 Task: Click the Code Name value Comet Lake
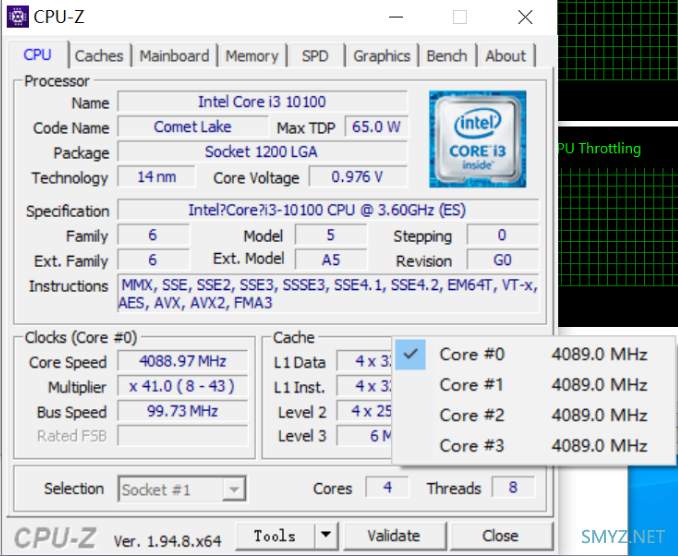tap(193, 127)
